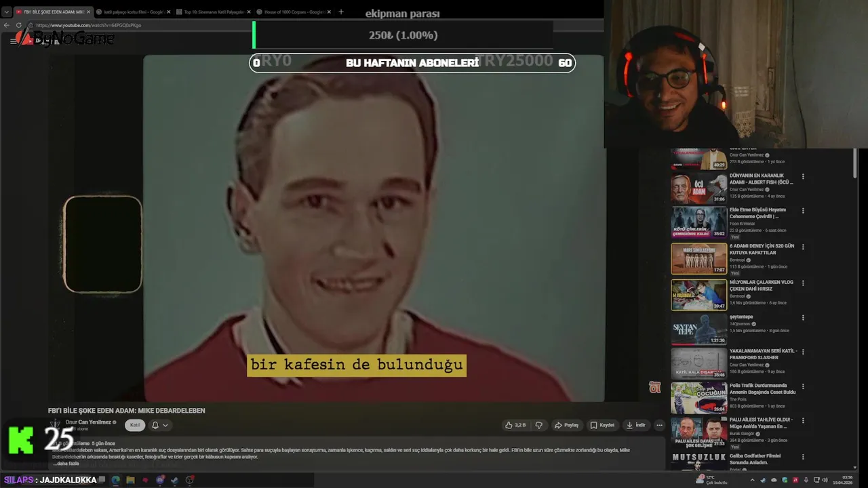Click the Focın Kriminal channel name in suggestions
868x488 pixels.
click(x=743, y=224)
